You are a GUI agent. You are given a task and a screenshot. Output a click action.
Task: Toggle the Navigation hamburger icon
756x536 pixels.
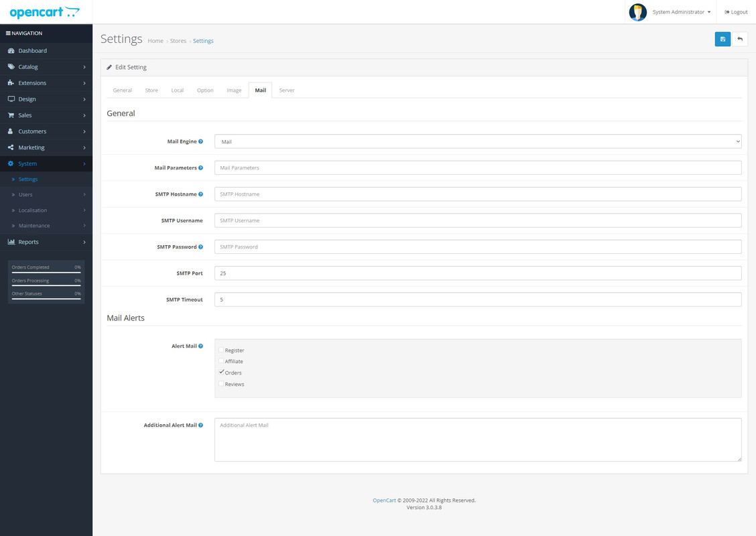[x=8, y=33]
